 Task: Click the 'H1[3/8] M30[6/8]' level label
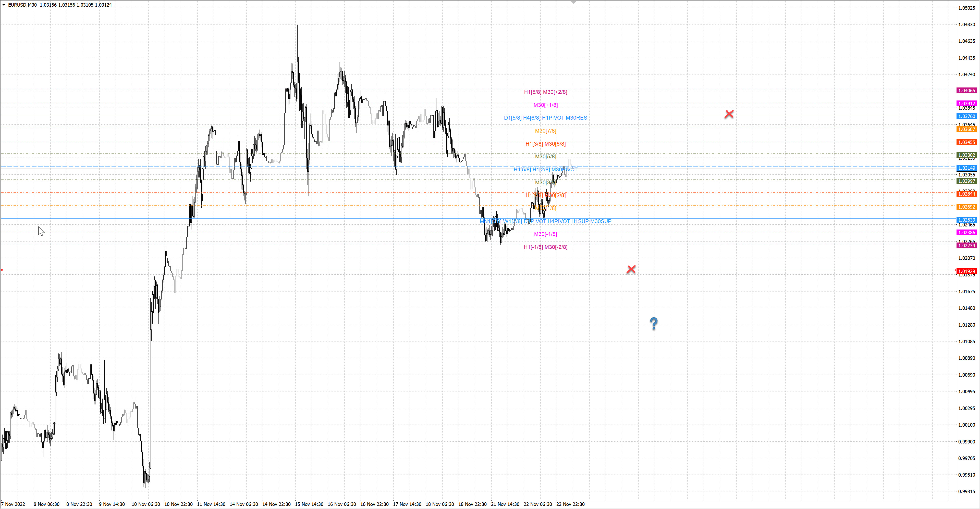(545, 144)
